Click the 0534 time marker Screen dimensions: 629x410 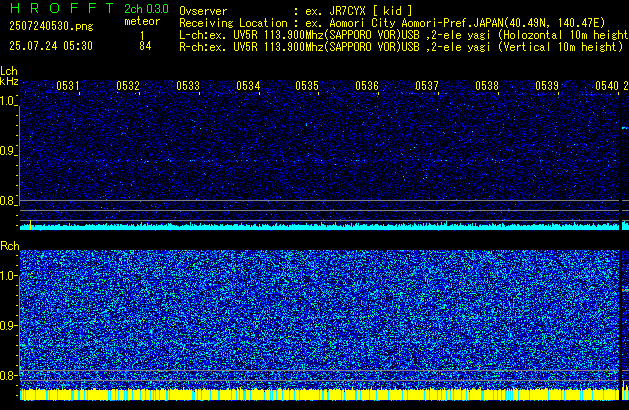click(248, 86)
